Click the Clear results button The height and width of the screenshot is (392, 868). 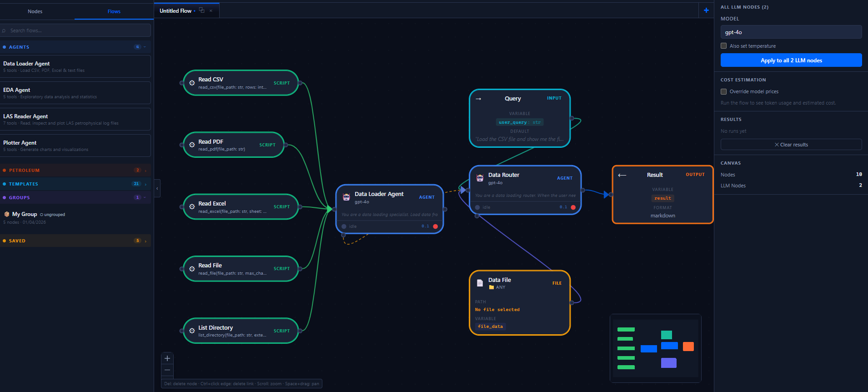[x=791, y=145]
